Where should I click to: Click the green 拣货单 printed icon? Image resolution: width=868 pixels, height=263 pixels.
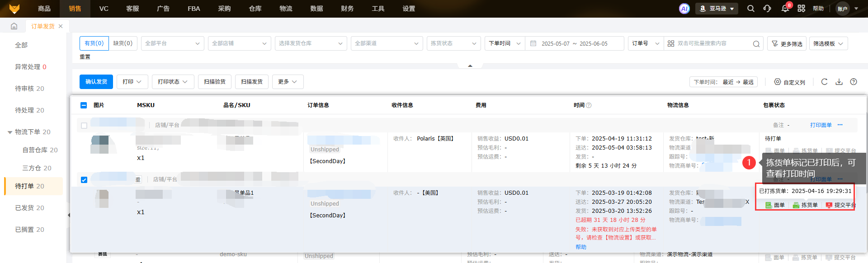[x=796, y=205]
